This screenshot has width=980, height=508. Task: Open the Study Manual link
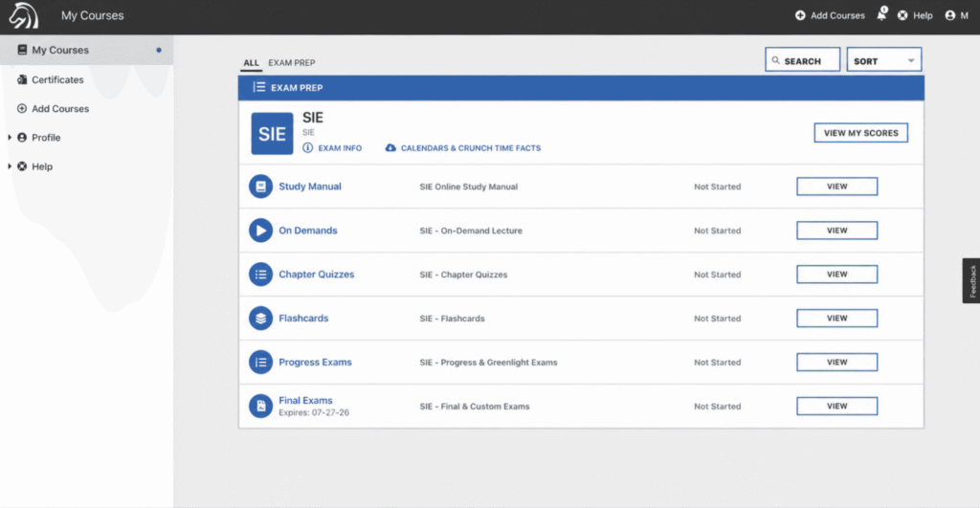coord(310,187)
